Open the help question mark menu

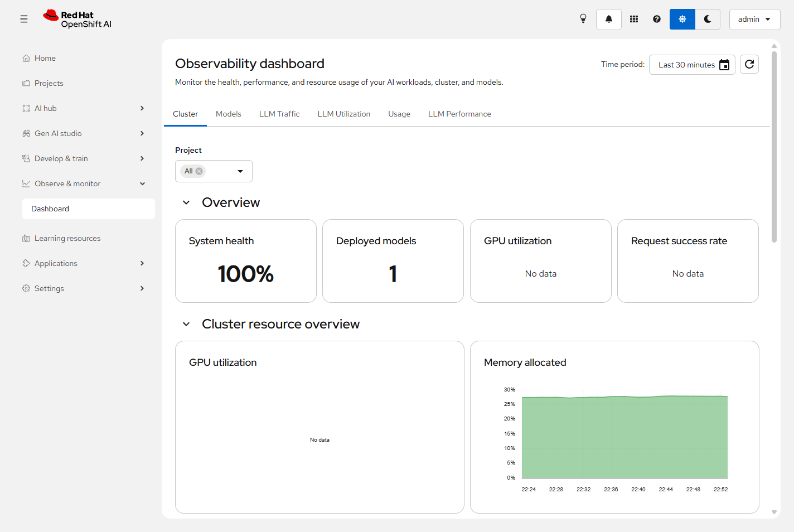tap(657, 19)
